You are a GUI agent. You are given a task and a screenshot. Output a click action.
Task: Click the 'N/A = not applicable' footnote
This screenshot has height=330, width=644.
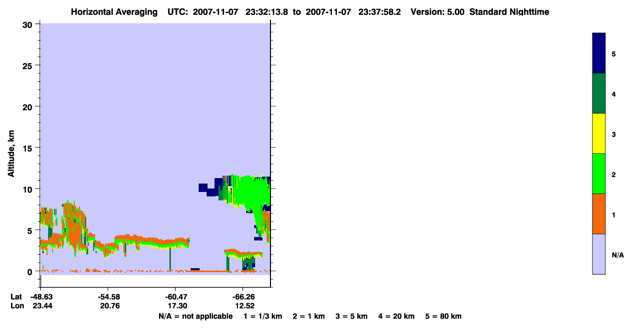pyautogui.click(x=195, y=316)
